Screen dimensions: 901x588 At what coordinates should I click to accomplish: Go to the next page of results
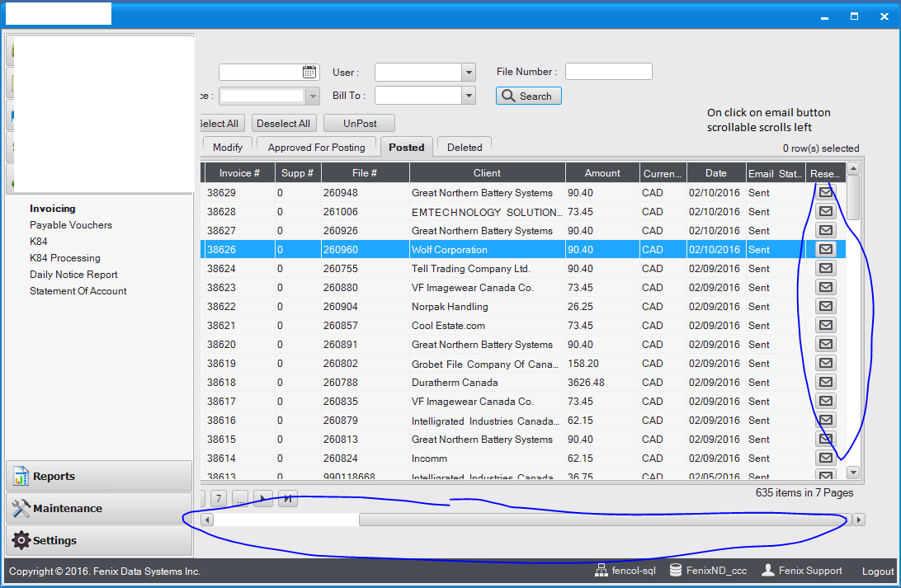263,498
